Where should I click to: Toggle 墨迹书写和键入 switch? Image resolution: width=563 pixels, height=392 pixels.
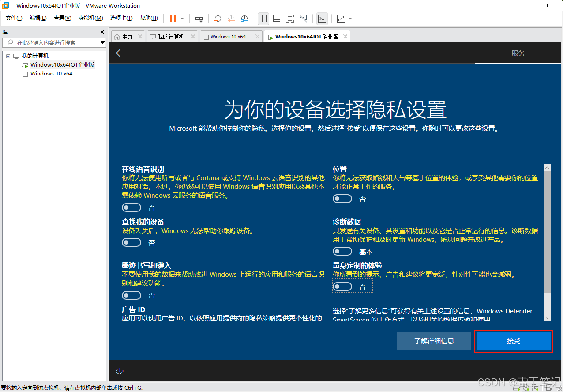click(131, 295)
